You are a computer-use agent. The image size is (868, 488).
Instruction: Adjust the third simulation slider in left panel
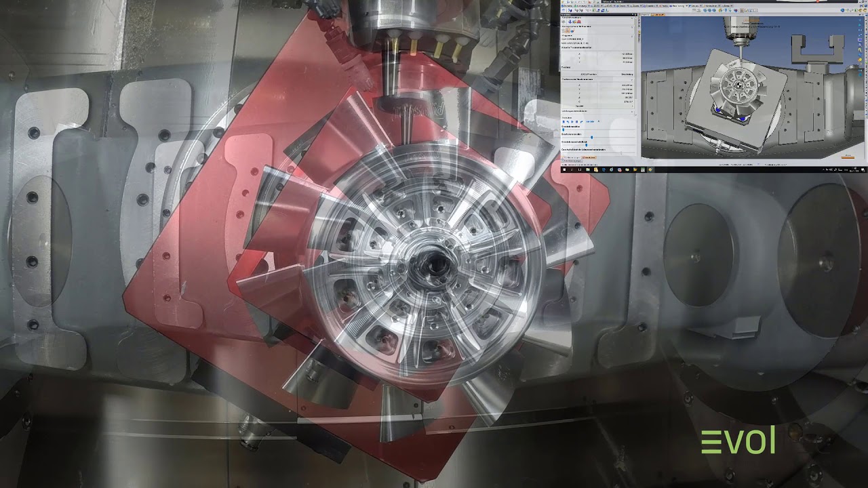click(587, 145)
